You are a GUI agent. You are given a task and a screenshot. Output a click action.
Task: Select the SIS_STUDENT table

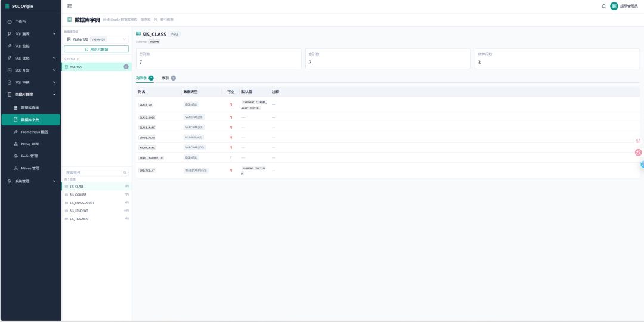click(97, 210)
